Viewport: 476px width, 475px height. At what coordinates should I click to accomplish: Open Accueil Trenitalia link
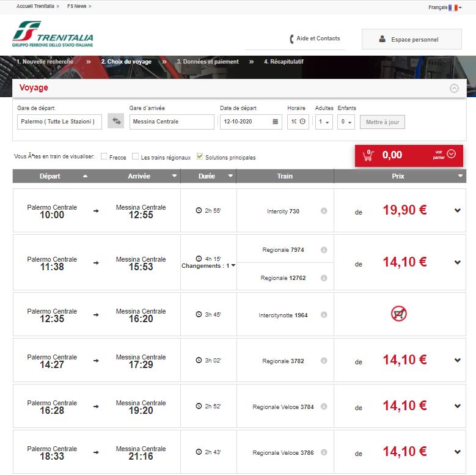[35, 6]
